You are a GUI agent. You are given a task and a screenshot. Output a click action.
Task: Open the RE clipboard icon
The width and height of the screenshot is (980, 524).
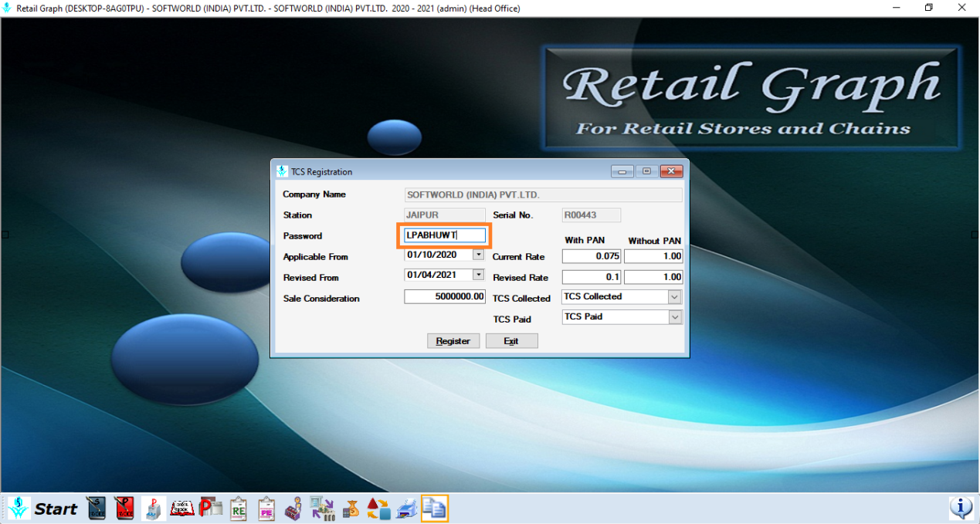[239, 508]
